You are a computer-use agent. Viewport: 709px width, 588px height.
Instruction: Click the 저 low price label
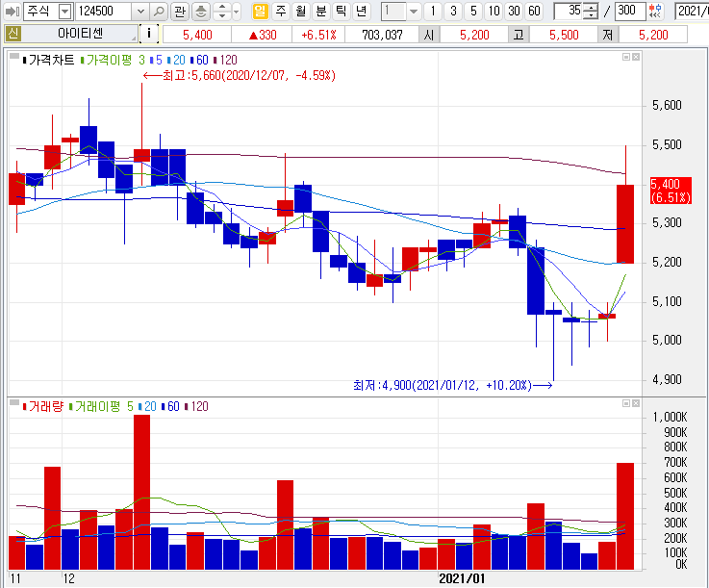tap(608, 35)
